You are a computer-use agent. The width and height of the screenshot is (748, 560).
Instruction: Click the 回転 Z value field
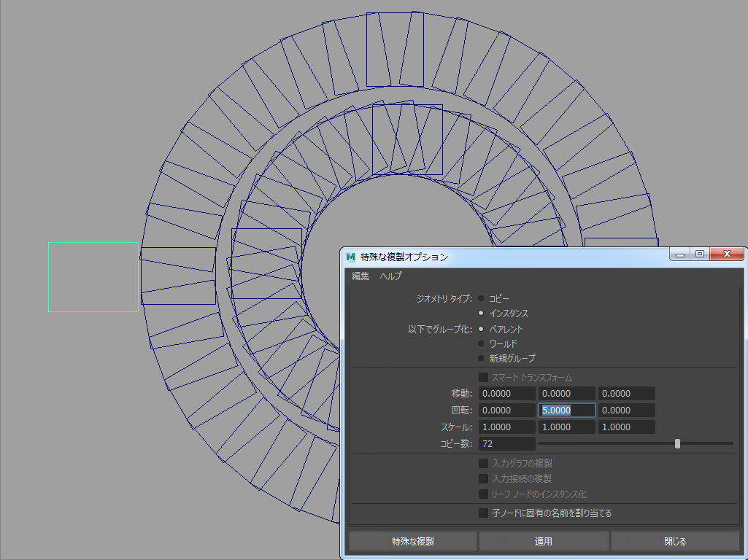click(626, 411)
